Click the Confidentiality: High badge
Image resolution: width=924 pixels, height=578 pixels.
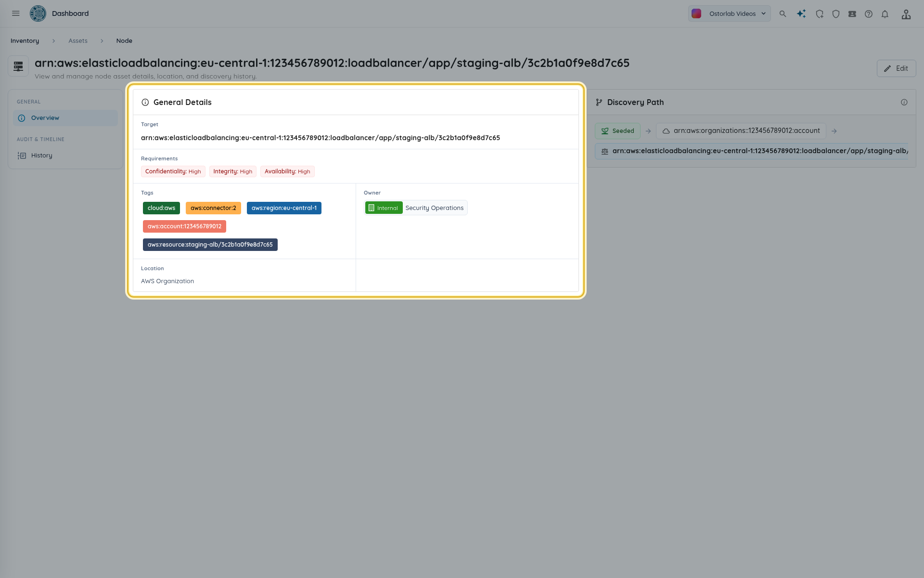pos(173,171)
